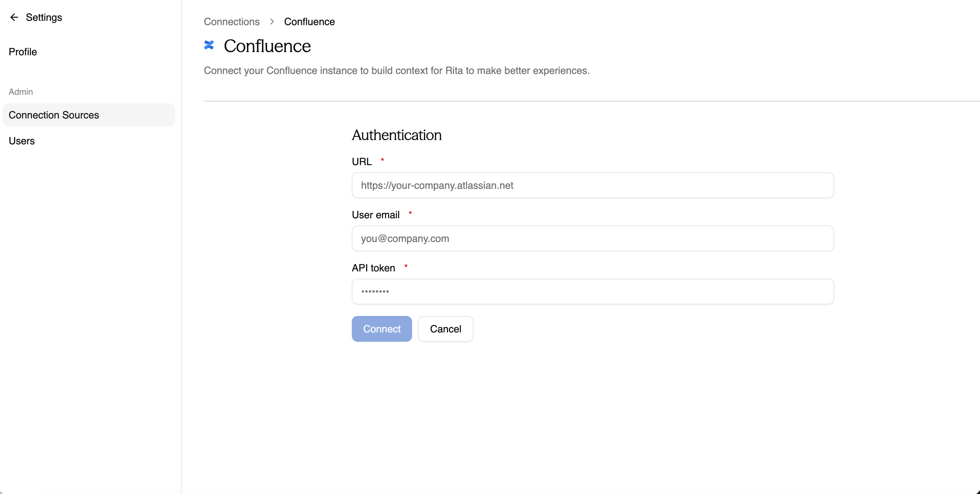980x494 pixels.
Task: Open Profile settings in the sidebar
Action: click(23, 52)
